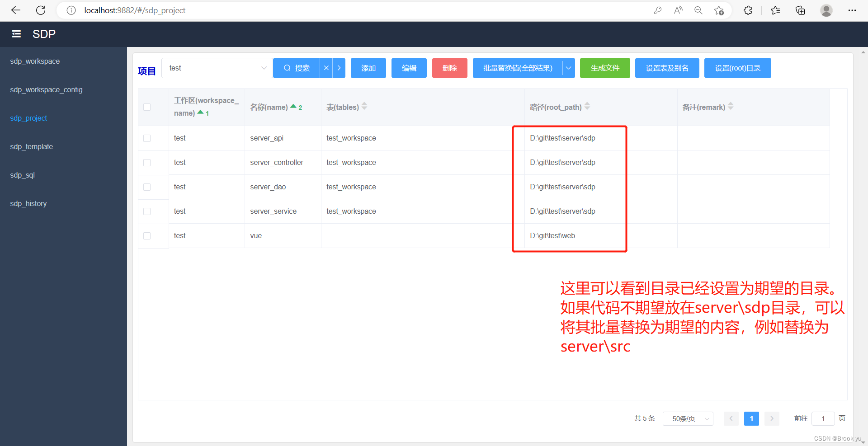Open the password key icon in address bar
Screen dimensions: 868x446
[x=658, y=10]
